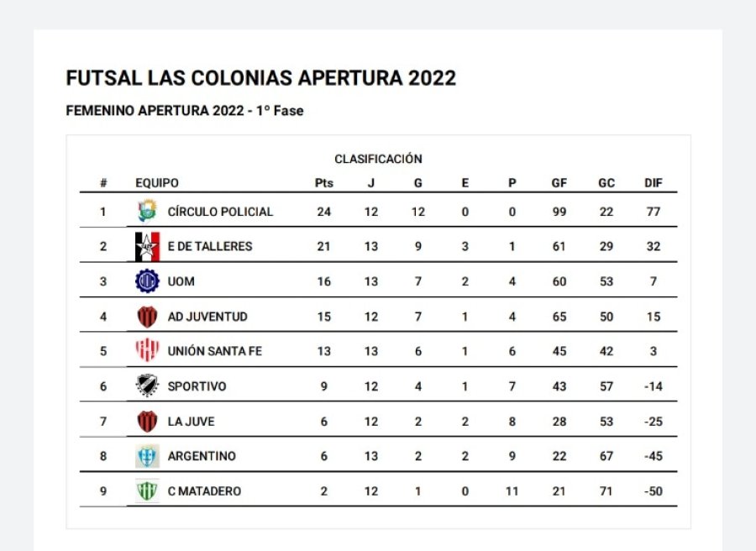
Task: Click the GF column header
Action: (559, 183)
